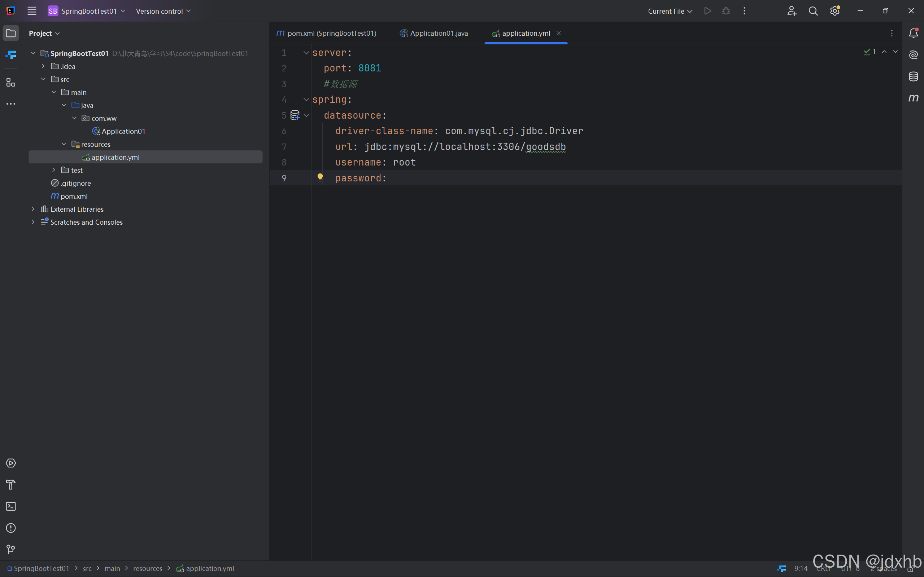
Task: Open the Git tool window icon
Action: [x=11, y=550]
